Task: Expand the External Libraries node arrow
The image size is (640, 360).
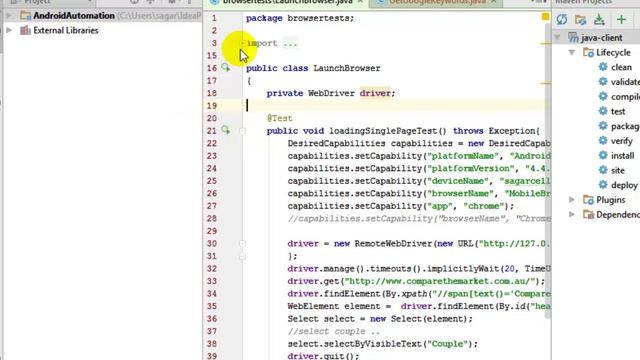Action: point(9,30)
